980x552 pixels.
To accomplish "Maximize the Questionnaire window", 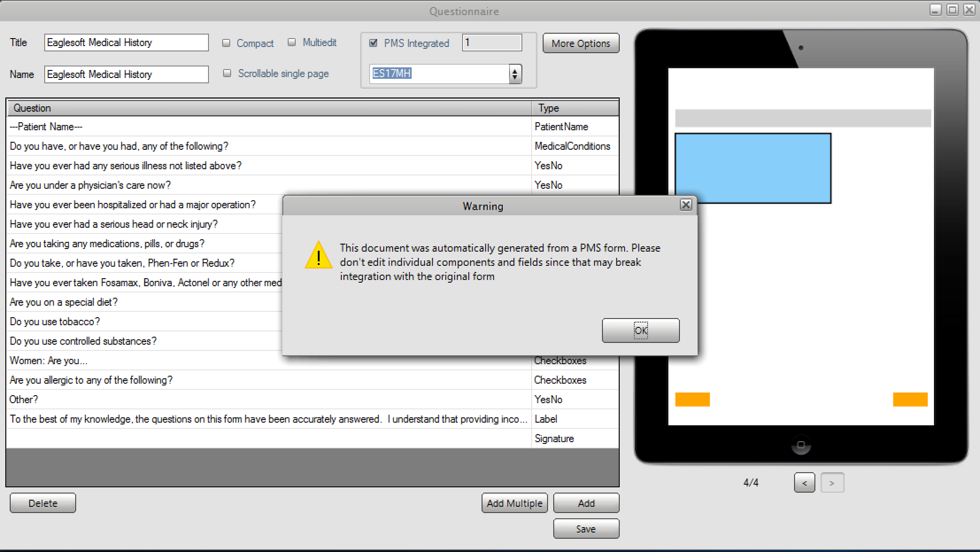I will point(953,10).
